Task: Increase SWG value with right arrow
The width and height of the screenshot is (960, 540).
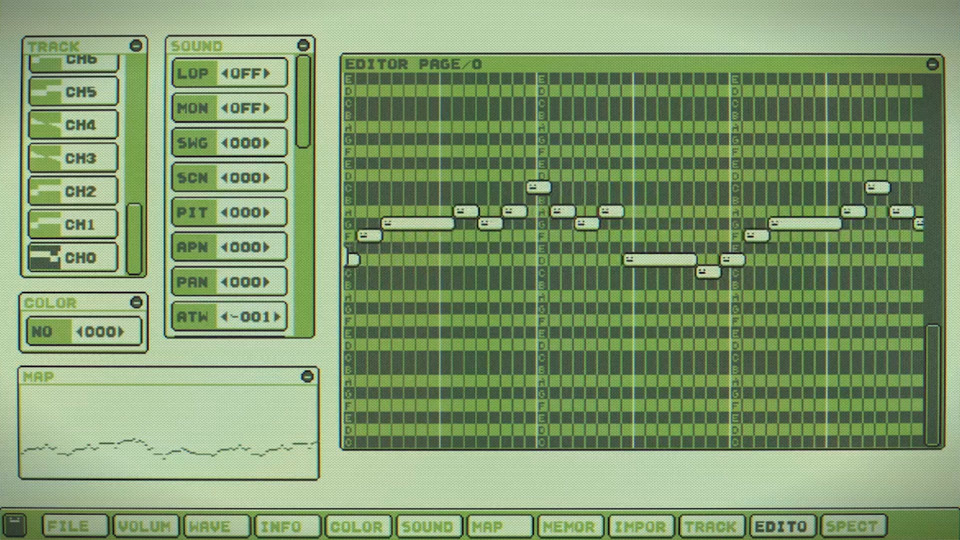Action: [x=267, y=143]
